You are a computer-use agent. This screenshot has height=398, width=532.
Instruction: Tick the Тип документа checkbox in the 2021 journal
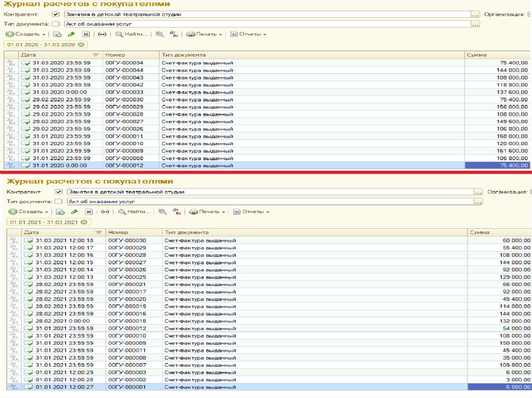(x=59, y=201)
